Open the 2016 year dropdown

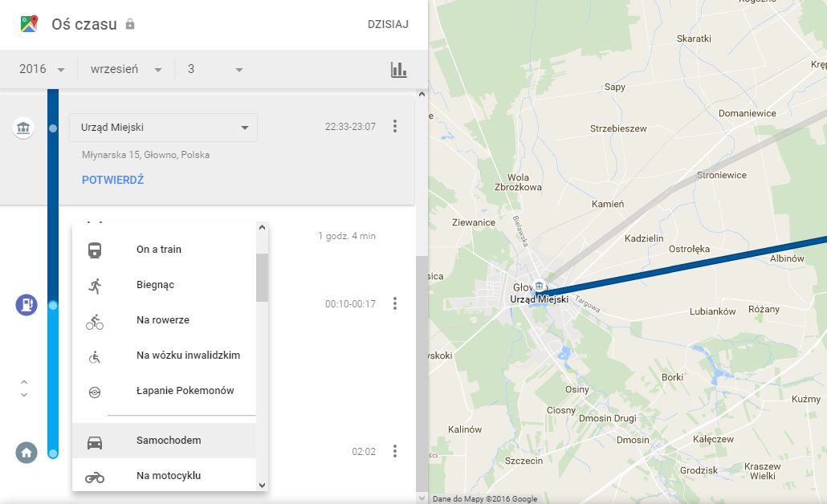coord(41,69)
